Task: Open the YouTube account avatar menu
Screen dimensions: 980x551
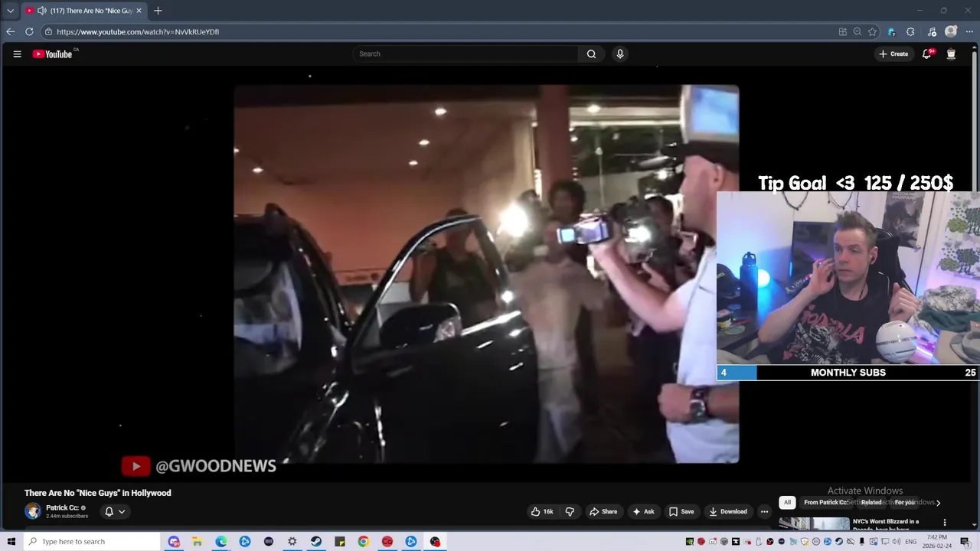Action: 951,54
